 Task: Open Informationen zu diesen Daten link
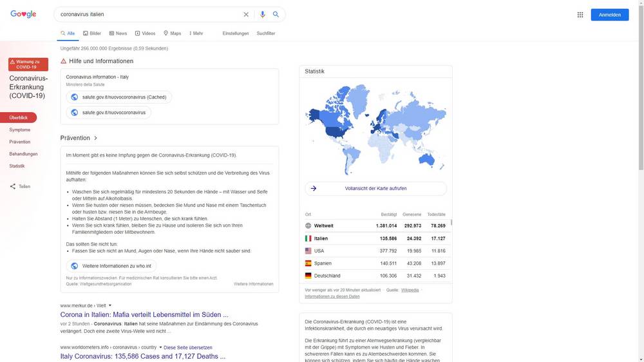tap(332, 296)
